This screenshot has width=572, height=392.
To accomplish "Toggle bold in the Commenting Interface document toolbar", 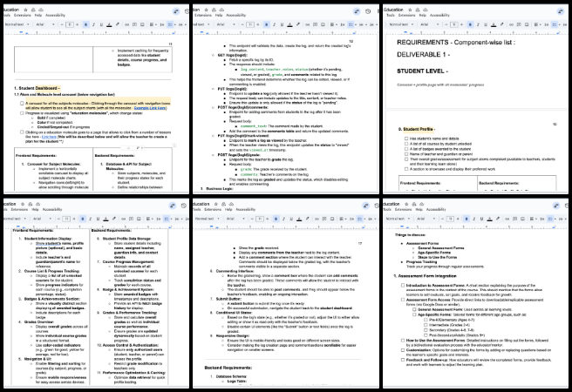I will [276, 219].
